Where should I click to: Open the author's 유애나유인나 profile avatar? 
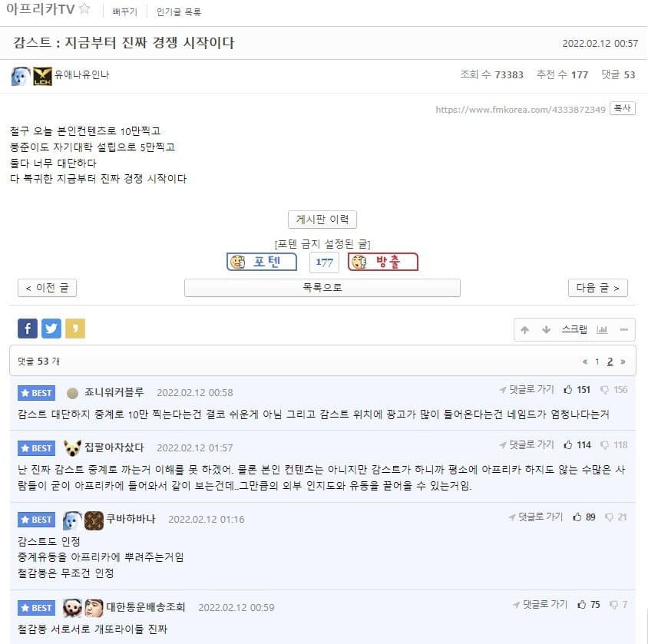tap(21, 77)
